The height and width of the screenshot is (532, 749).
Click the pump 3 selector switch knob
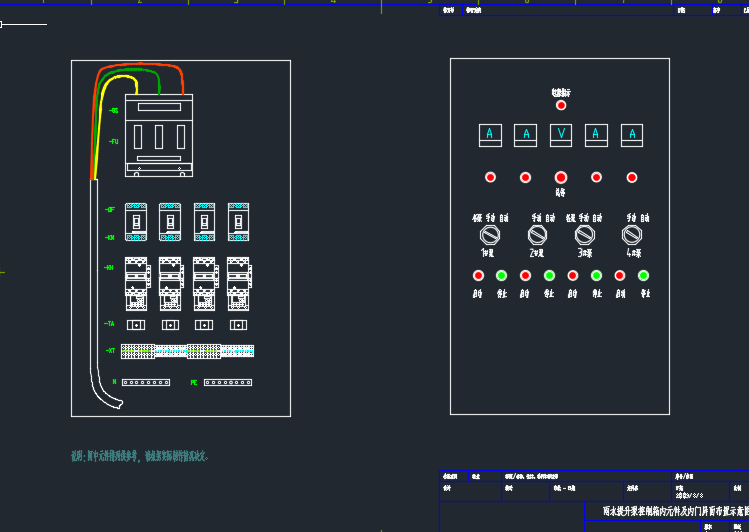tap(585, 235)
